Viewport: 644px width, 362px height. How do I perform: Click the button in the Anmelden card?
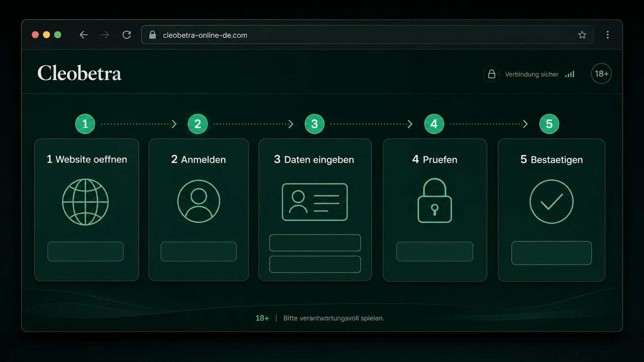pyautogui.click(x=199, y=252)
